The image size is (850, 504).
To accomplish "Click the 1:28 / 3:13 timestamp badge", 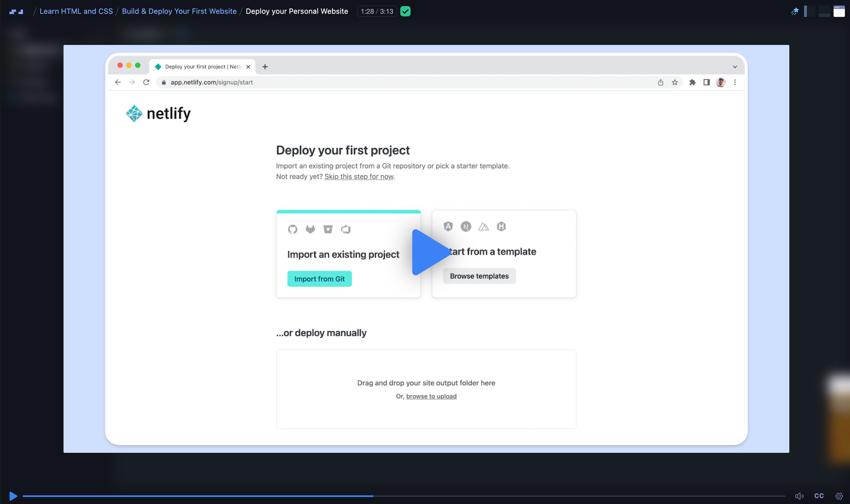I will [x=377, y=11].
